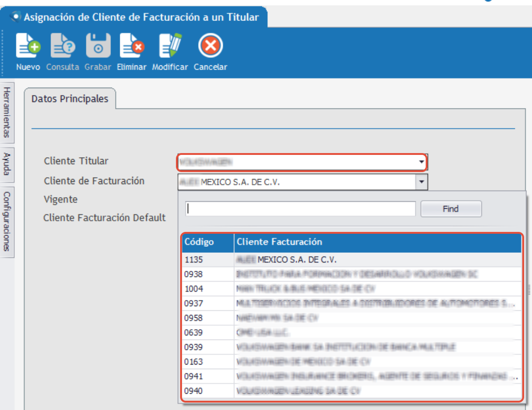Open the Cliente Titular dropdown arrow
The image size is (532, 410).
tap(421, 161)
